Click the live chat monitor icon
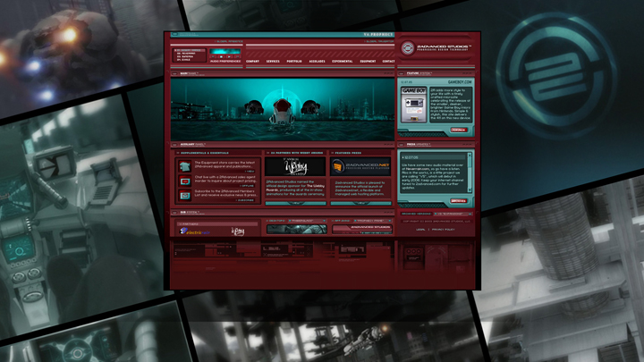 185,181
